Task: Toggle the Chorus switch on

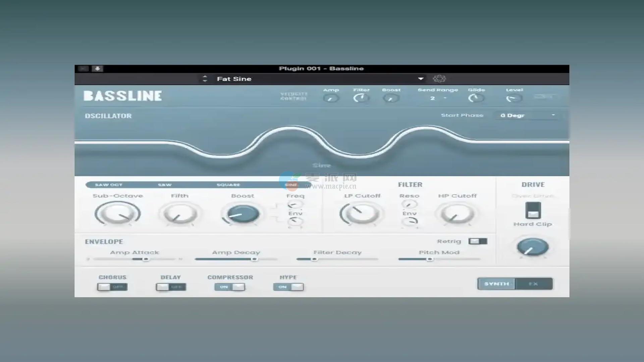Action: [112, 287]
